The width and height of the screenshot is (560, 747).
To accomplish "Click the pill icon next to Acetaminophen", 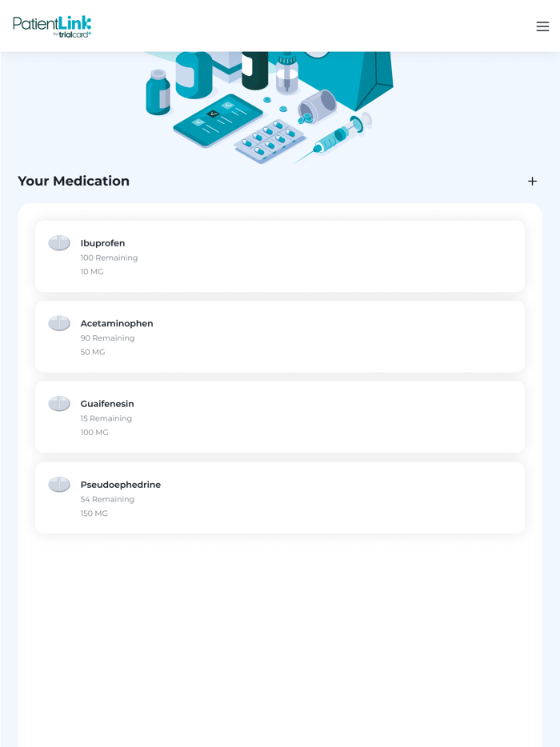I will (59, 323).
